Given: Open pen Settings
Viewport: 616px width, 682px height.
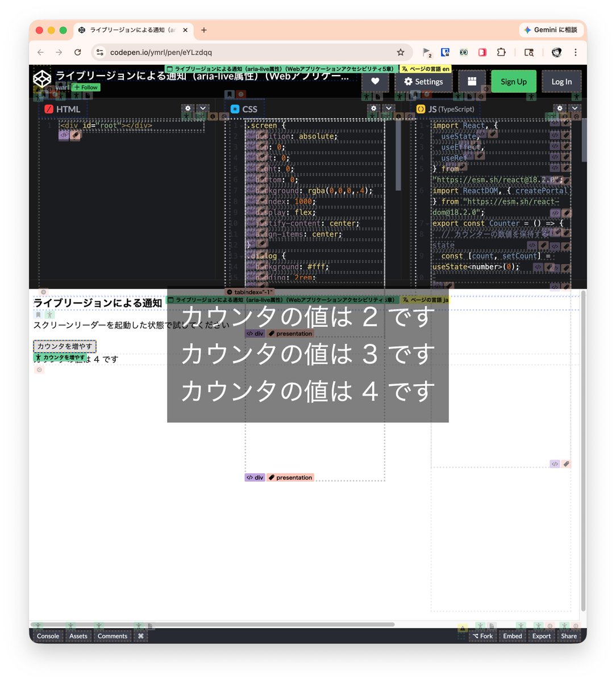Looking at the screenshot, I should [423, 81].
